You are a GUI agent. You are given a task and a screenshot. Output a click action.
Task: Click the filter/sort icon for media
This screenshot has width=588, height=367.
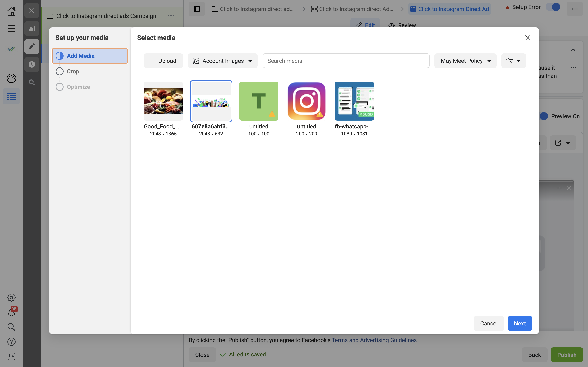(x=513, y=61)
